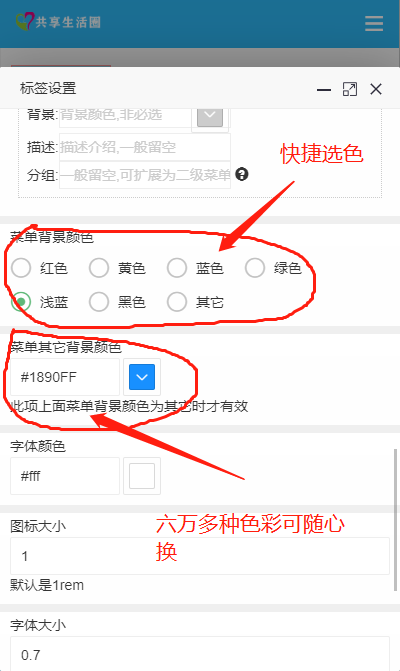The image size is (400, 671).
Task: Click the 共享生活圈 logo
Action: [58, 21]
